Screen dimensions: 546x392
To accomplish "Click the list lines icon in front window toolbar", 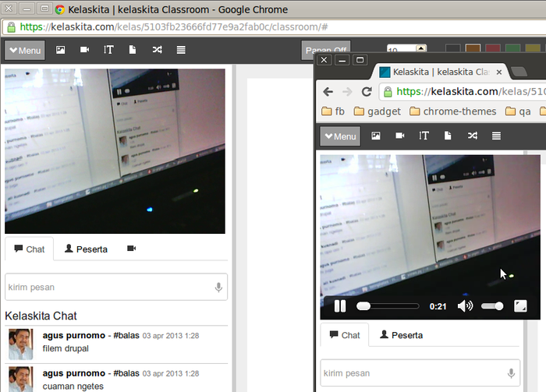I will [496, 136].
